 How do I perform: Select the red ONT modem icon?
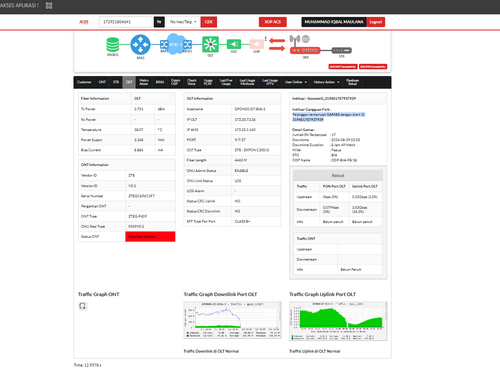[x=305, y=51]
